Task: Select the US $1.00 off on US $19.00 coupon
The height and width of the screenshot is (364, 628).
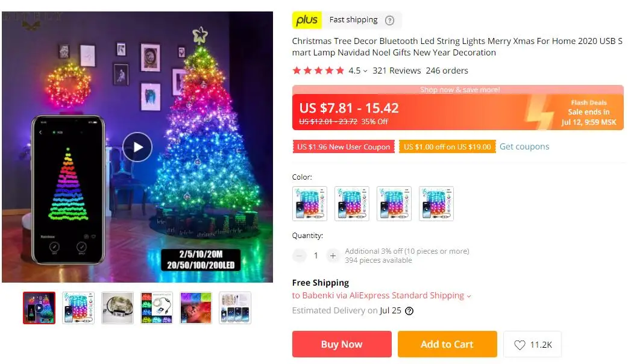Action: click(447, 146)
